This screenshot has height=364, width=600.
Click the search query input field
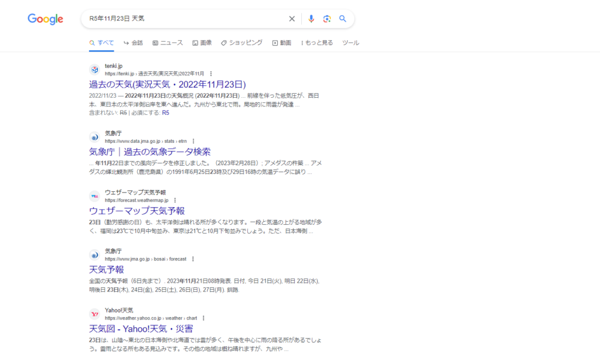(186, 19)
